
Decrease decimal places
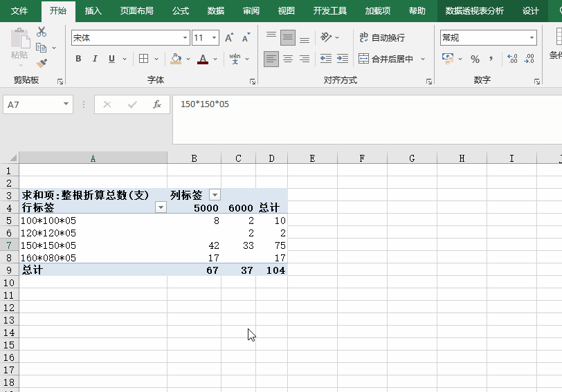[x=529, y=59]
